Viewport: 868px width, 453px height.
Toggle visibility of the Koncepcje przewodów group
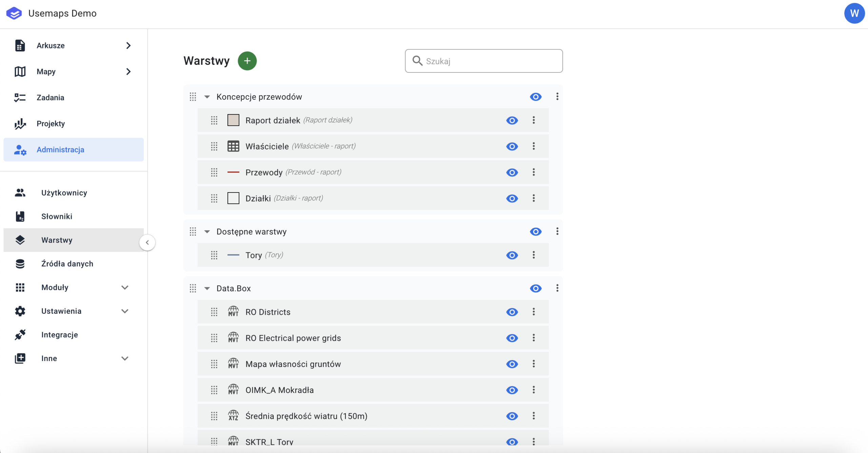pos(536,97)
